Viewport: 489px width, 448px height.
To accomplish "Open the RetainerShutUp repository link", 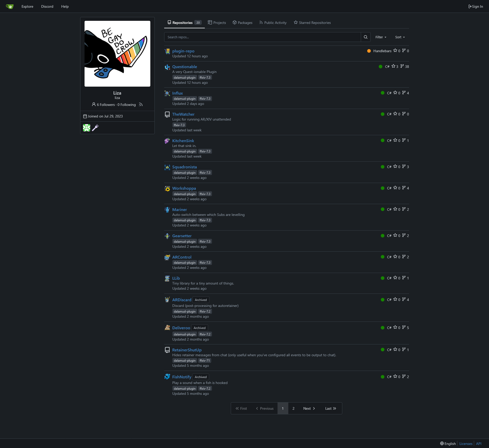I will click(187, 350).
